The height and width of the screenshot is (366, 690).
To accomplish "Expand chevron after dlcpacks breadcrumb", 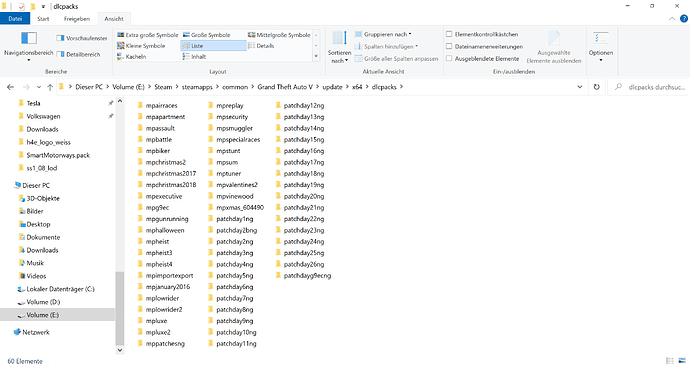I will pos(401,87).
